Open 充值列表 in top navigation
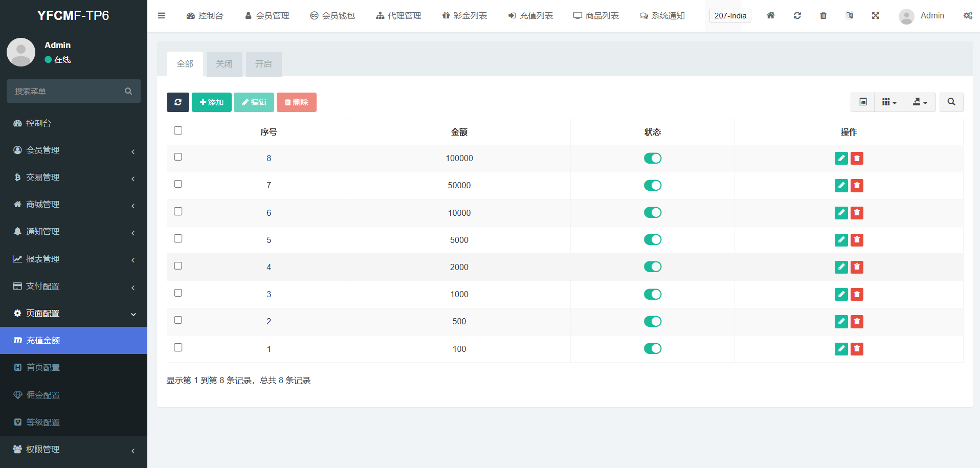This screenshot has width=980, height=468. tap(530, 16)
